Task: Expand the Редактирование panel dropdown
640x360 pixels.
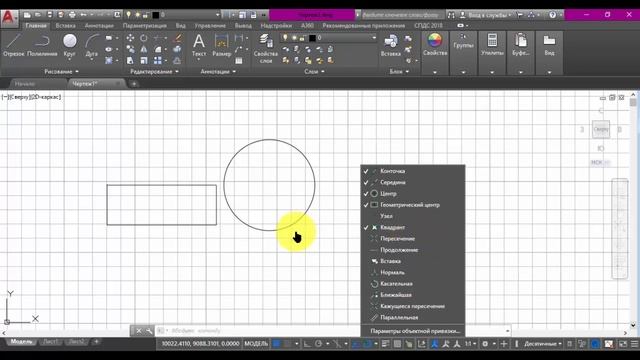Action: [154, 71]
